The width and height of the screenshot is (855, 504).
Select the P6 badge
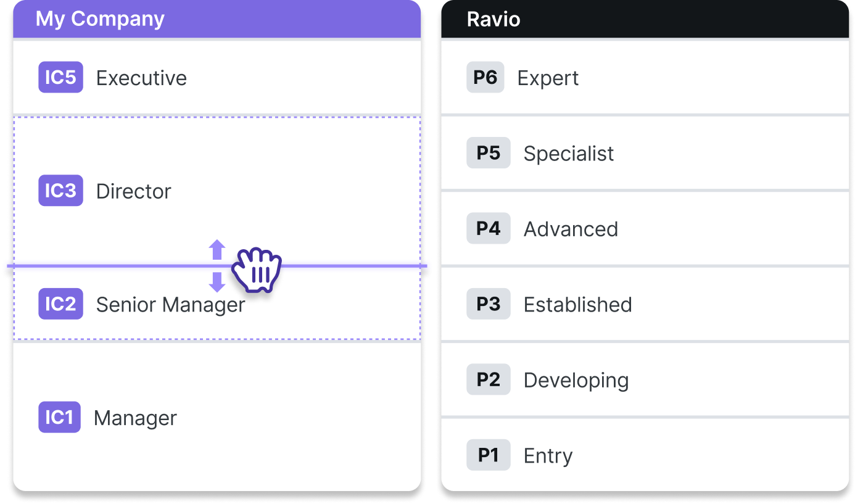pos(485,78)
